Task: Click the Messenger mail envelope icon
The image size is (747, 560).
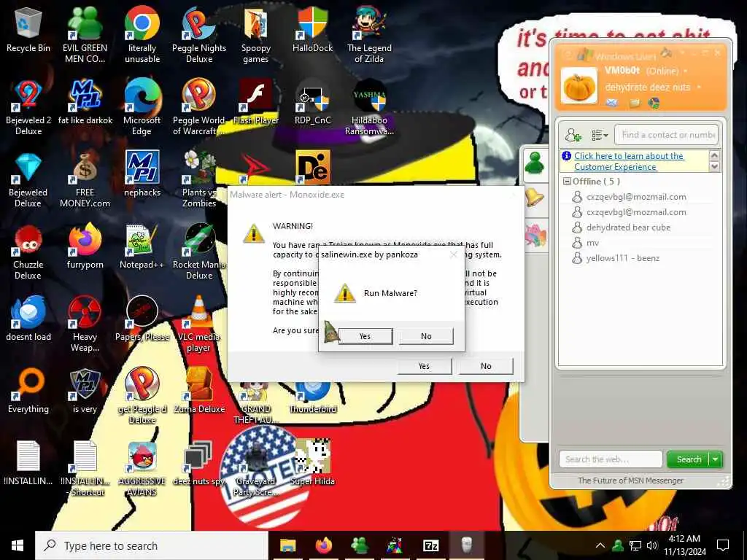Action: coord(612,102)
